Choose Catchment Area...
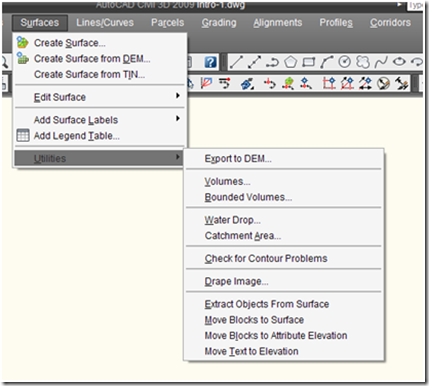 pyautogui.click(x=284, y=236)
